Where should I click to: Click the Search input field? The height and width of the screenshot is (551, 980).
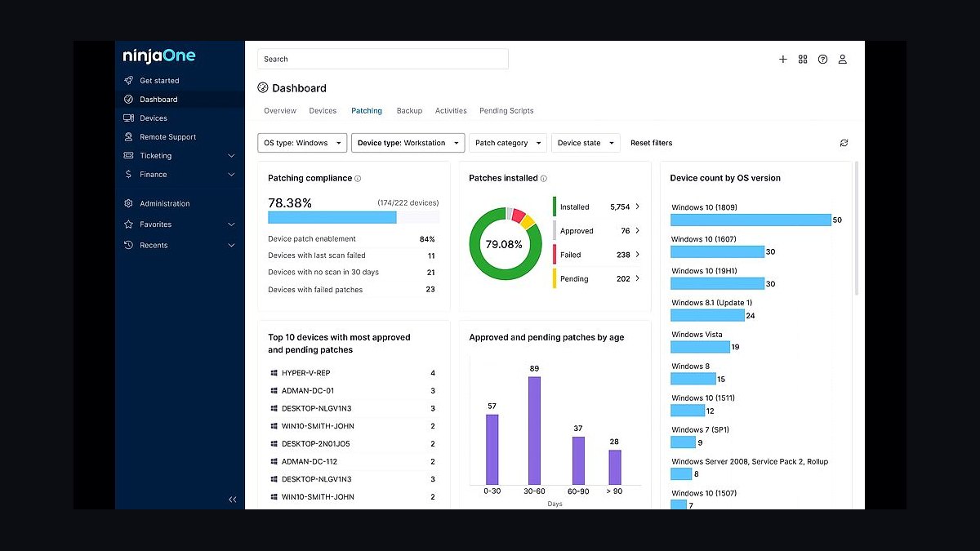pyautogui.click(x=383, y=59)
